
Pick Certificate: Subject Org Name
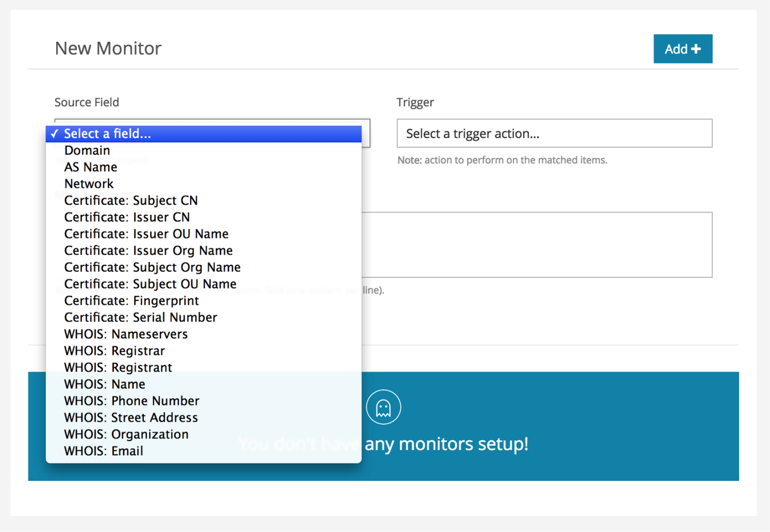coord(203,267)
